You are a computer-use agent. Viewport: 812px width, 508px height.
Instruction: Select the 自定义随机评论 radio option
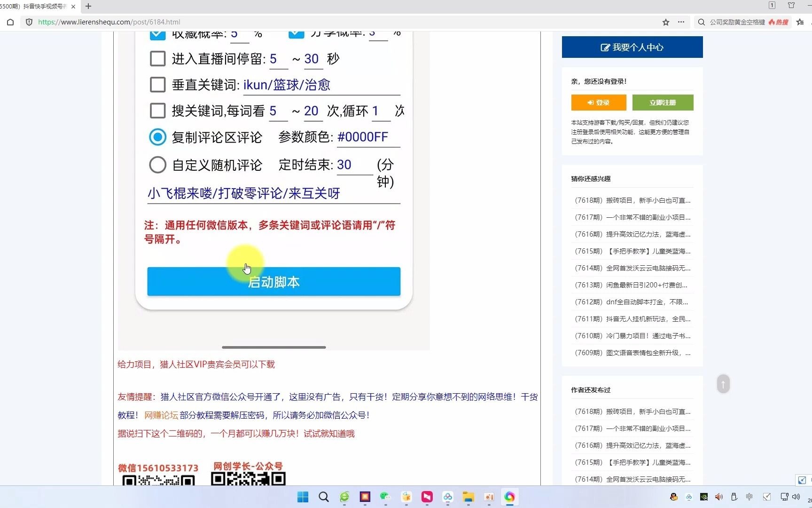(x=157, y=165)
